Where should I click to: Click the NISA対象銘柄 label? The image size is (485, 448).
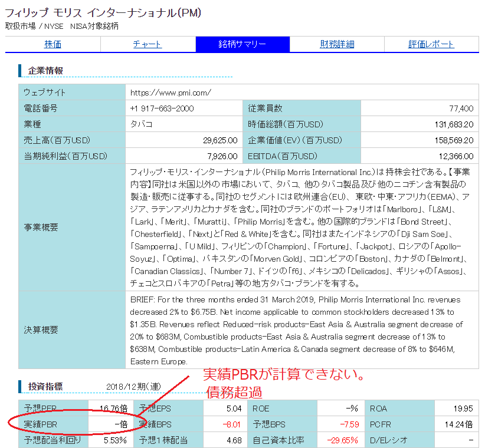pyautogui.click(x=94, y=26)
